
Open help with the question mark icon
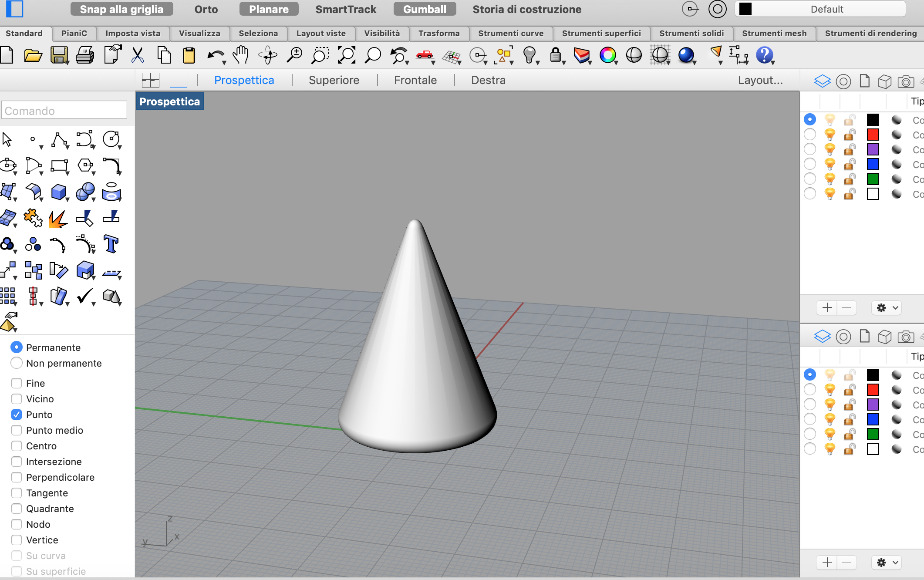click(764, 55)
